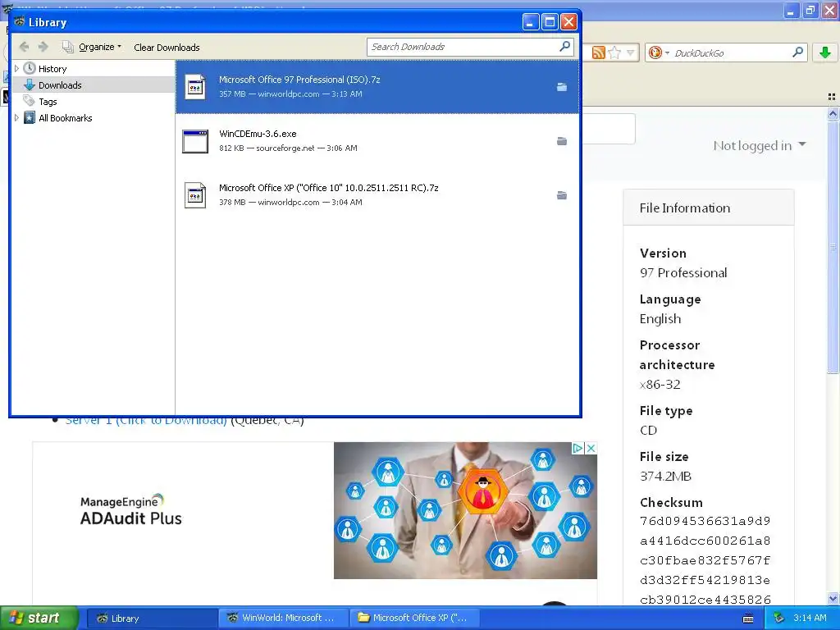Open the bookmark star dropdown arrow
This screenshot has width=840, height=630.
click(631, 52)
